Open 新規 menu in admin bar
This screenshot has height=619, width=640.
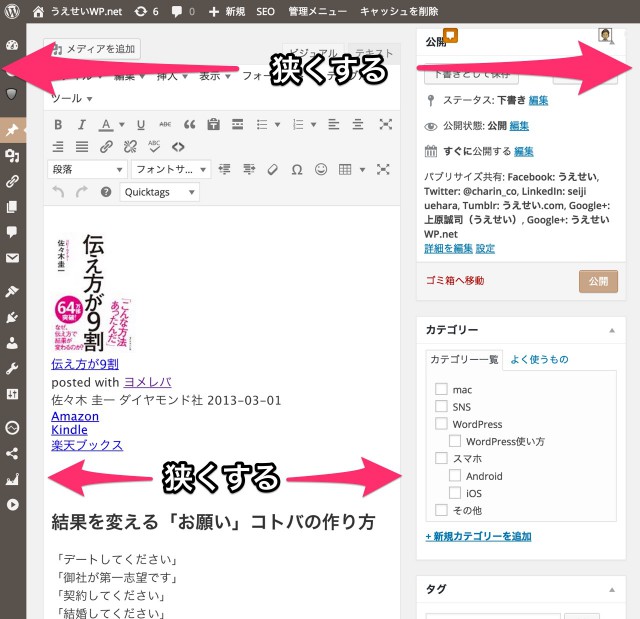[227, 11]
